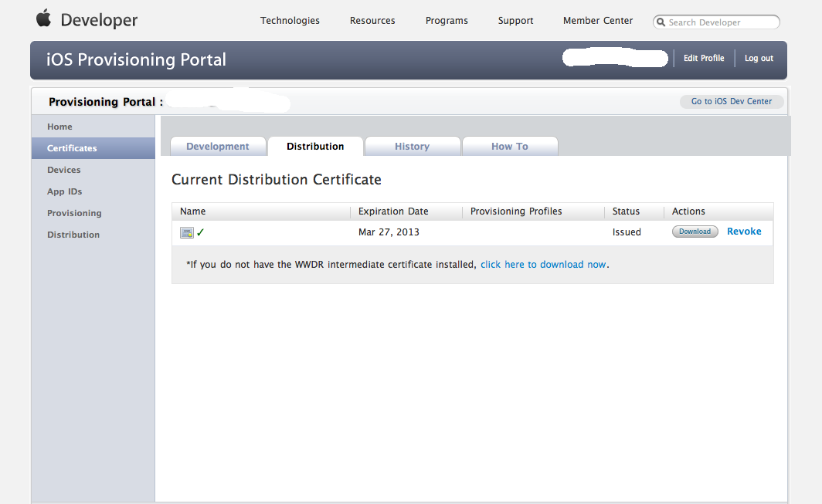This screenshot has width=822, height=504.
Task: Click Edit Profile link
Action: tap(704, 58)
